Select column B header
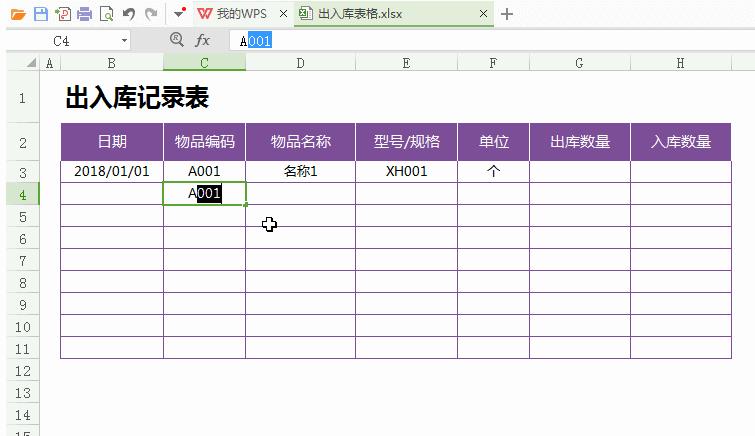The image size is (755, 436). [x=112, y=63]
